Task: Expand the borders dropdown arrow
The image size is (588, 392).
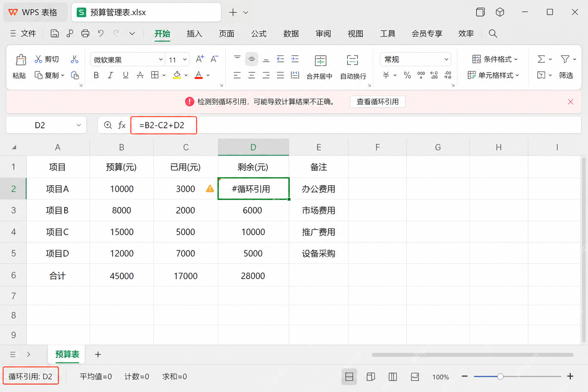Action: 164,75
